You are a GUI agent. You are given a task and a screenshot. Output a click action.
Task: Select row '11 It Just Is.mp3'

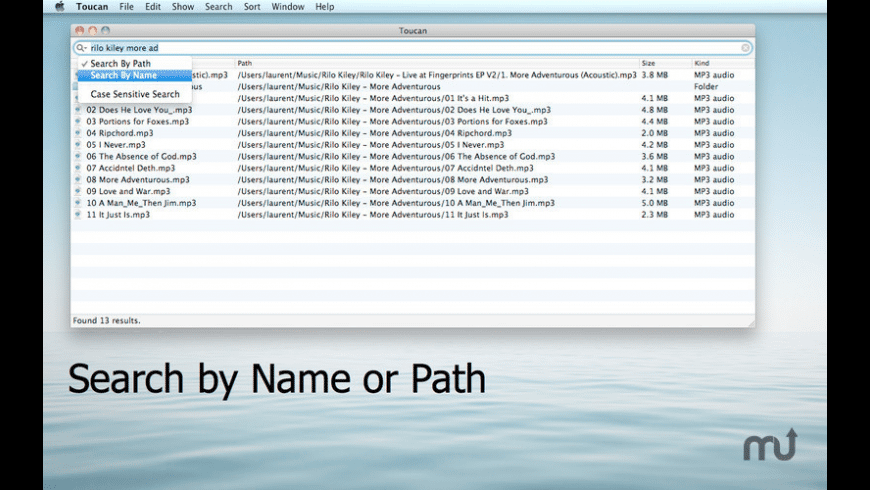pos(413,215)
